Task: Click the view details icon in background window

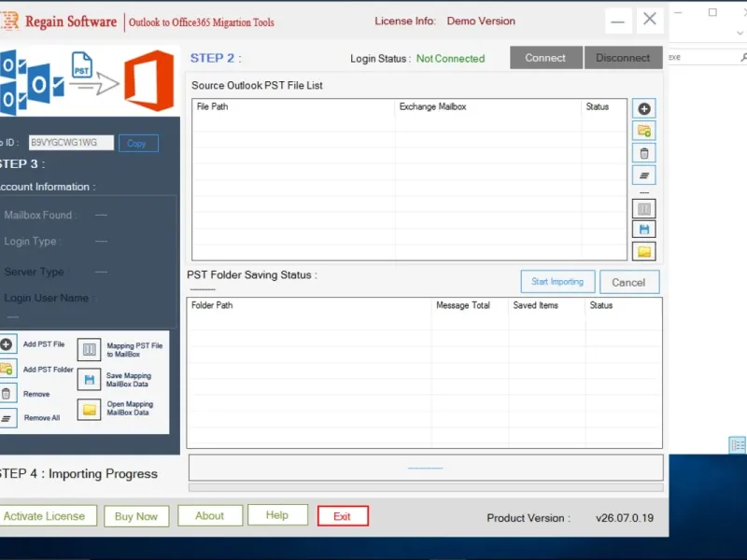Action: pyautogui.click(x=738, y=446)
